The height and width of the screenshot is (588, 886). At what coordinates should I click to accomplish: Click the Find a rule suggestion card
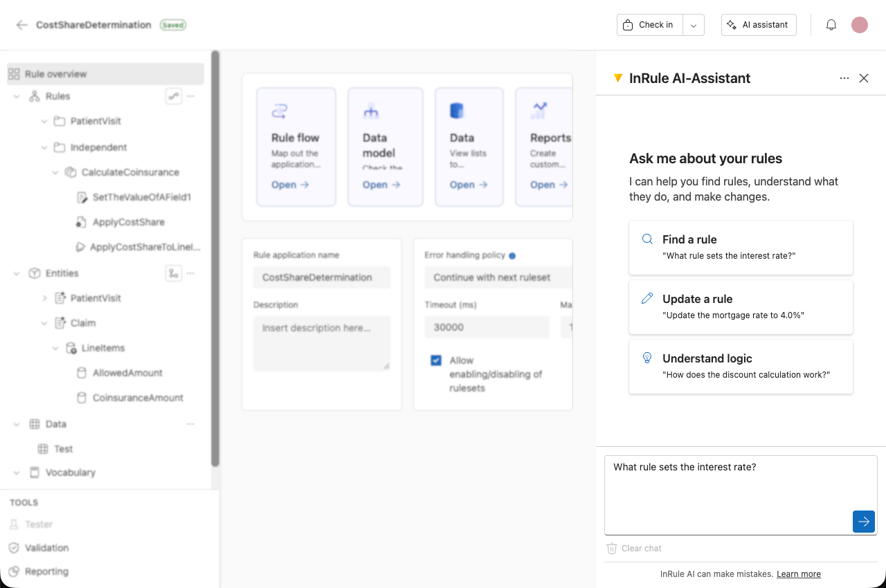coord(740,247)
